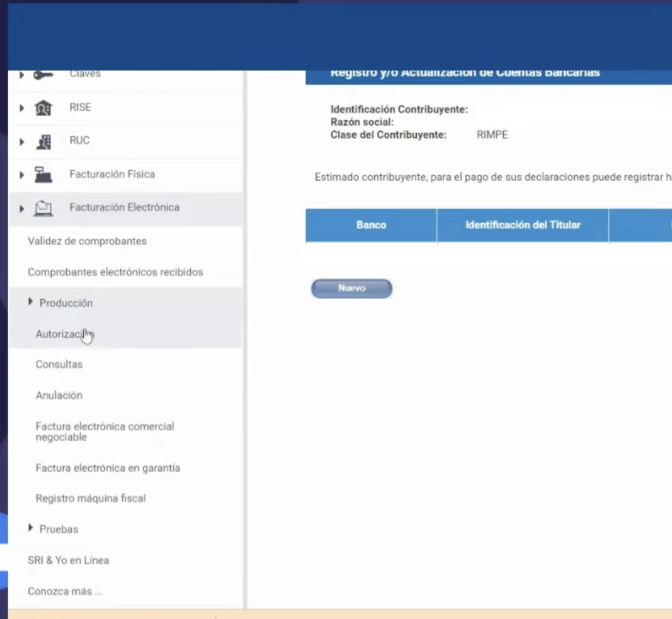The height and width of the screenshot is (619, 672).
Task: Select the Pruebas menu item
Action: click(x=59, y=530)
